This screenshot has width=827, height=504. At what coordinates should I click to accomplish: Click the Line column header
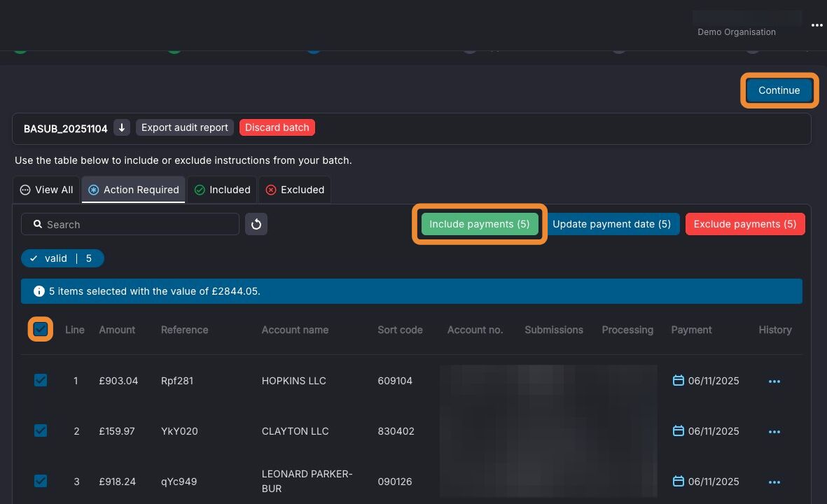75,330
